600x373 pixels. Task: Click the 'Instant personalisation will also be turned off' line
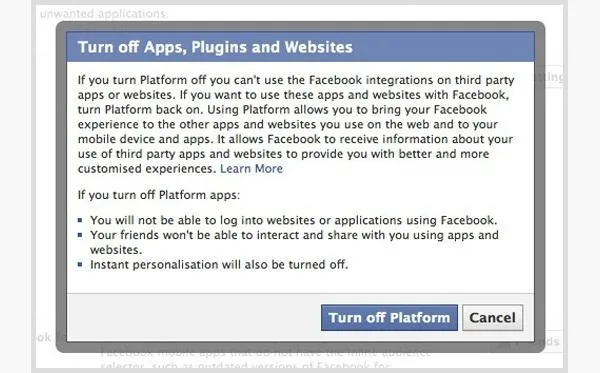tap(219, 265)
